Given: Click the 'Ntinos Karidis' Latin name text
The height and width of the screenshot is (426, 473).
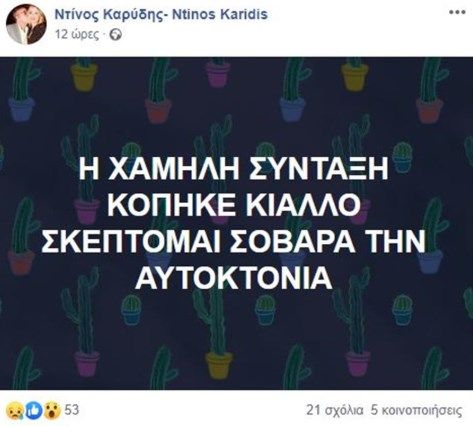Looking at the screenshot, I should click(x=219, y=14).
